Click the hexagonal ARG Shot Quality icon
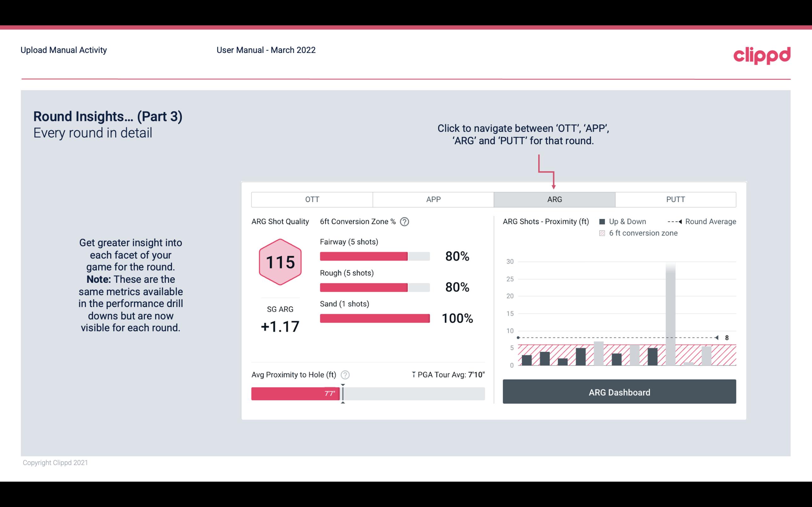Screen dimensions: 812x507 [x=280, y=262]
